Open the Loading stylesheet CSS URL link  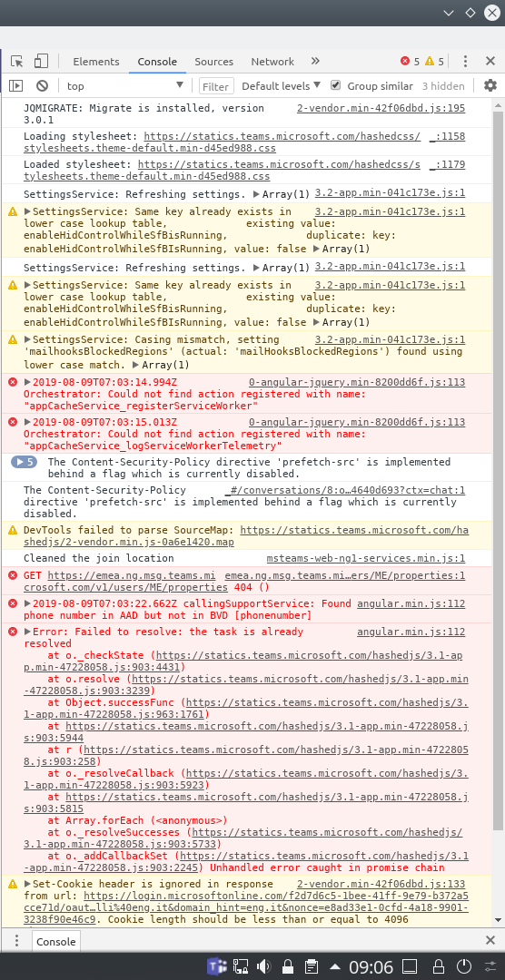(x=222, y=142)
